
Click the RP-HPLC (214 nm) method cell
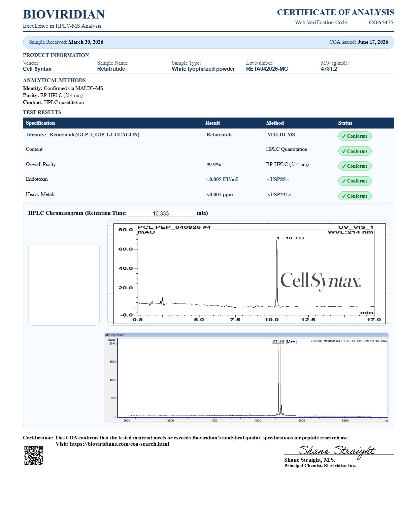tap(287, 164)
